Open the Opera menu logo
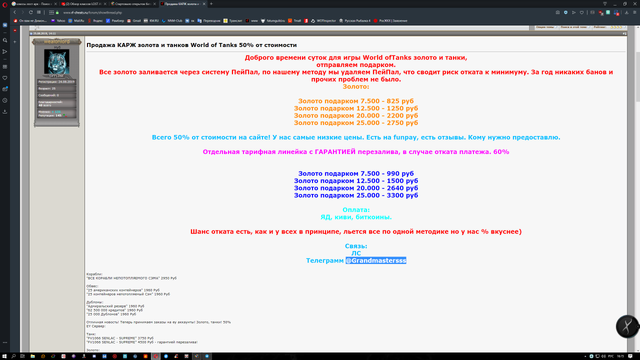640x360 pixels. coord(4,4)
